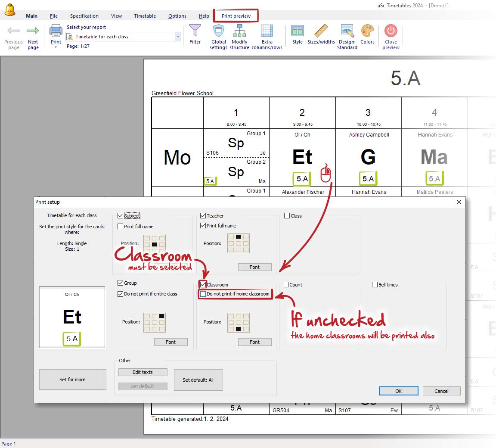Expand the Print button dropdown arrow
Image resolution: width=496 pixels, height=448 pixels.
point(56,47)
